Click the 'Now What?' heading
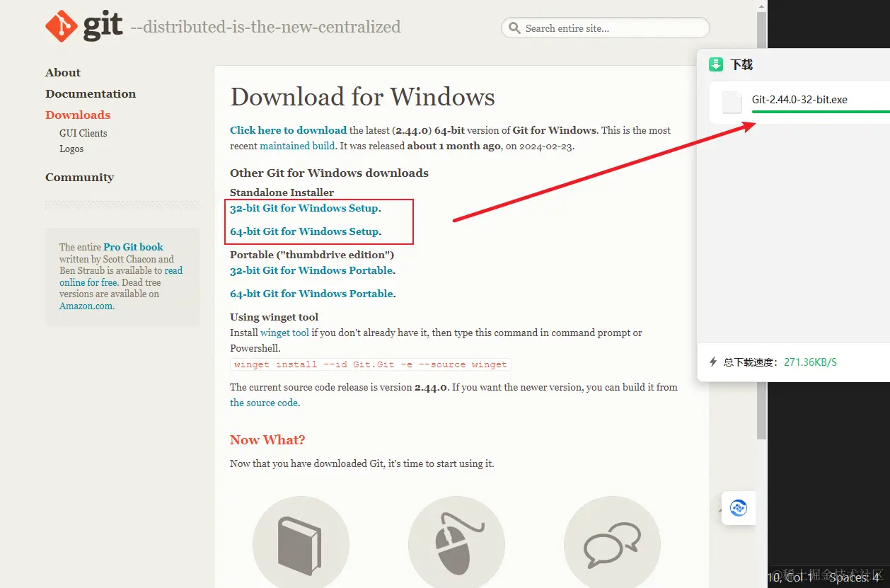The height and width of the screenshot is (588, 890). pos(267,439)
